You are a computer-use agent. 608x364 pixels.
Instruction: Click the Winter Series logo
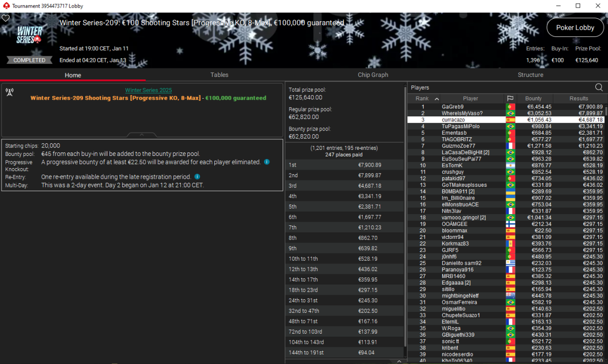click(x=29, y=35)
